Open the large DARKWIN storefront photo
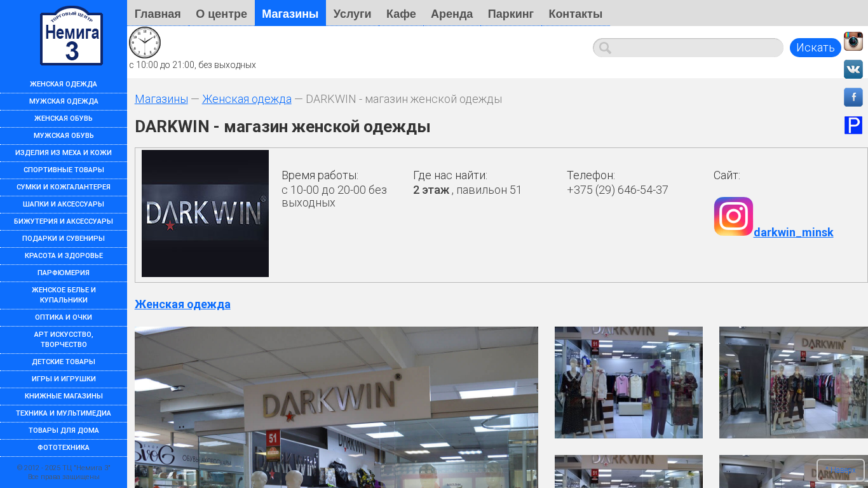 click(336, 407)
